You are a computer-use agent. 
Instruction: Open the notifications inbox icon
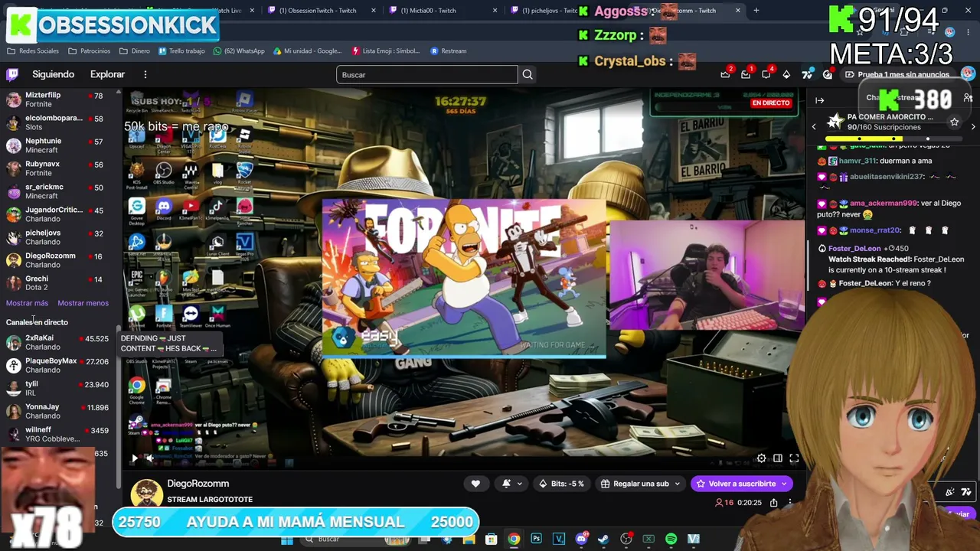click(x=746, y=74)
